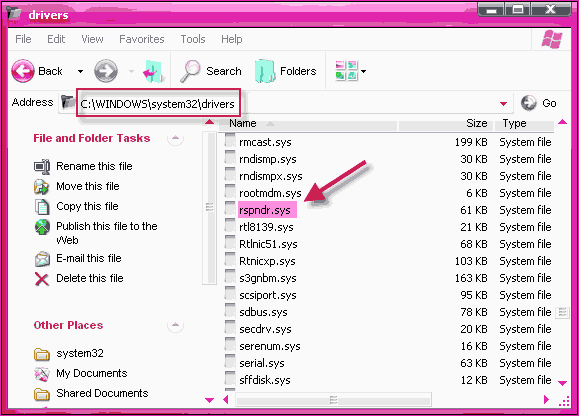Open the Tools menu
Viewport: 579px width, 416px height.
193,39
